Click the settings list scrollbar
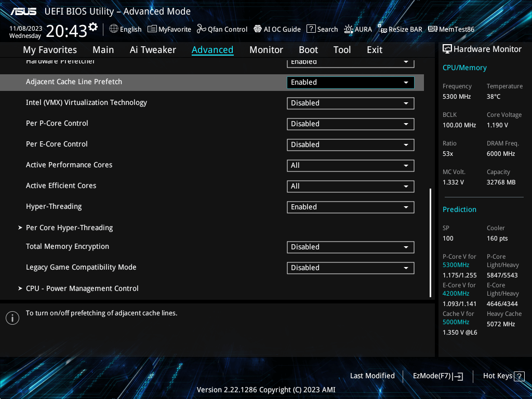532x399 pixels. [430, 243]
